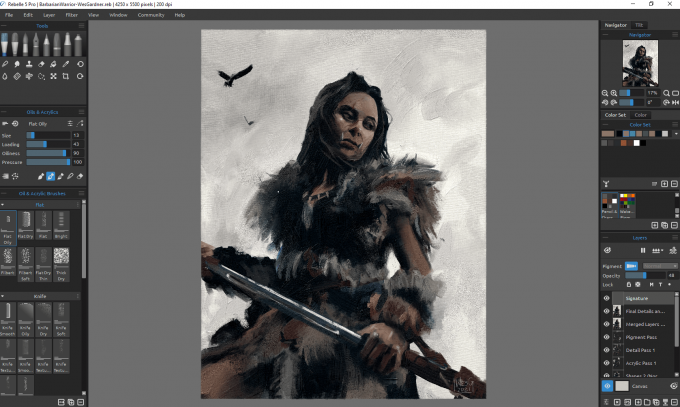Select the Smudge tool icon

point(17,64)
